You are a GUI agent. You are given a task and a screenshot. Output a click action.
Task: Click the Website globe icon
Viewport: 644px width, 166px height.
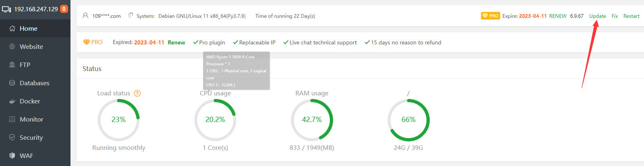(12, 47)
